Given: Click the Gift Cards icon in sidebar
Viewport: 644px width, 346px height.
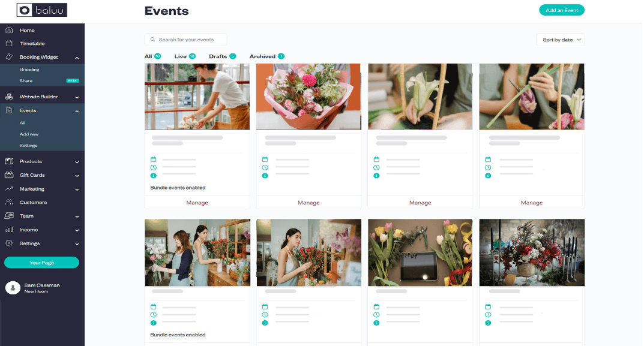Looking at the screenshot, I should coord(9,175).
